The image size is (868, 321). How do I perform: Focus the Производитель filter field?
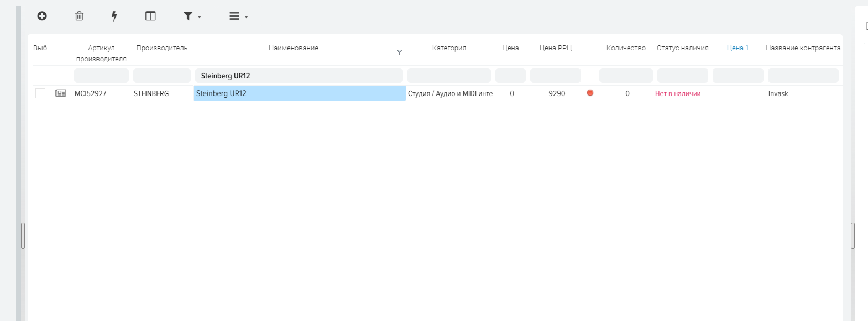pyautogui.click(x=162, y=76)
